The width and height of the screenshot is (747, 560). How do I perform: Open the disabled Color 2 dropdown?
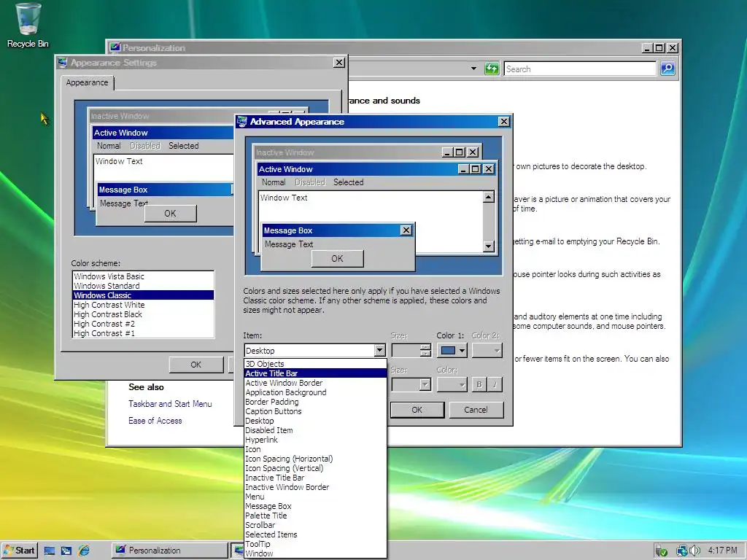[487, 351]
